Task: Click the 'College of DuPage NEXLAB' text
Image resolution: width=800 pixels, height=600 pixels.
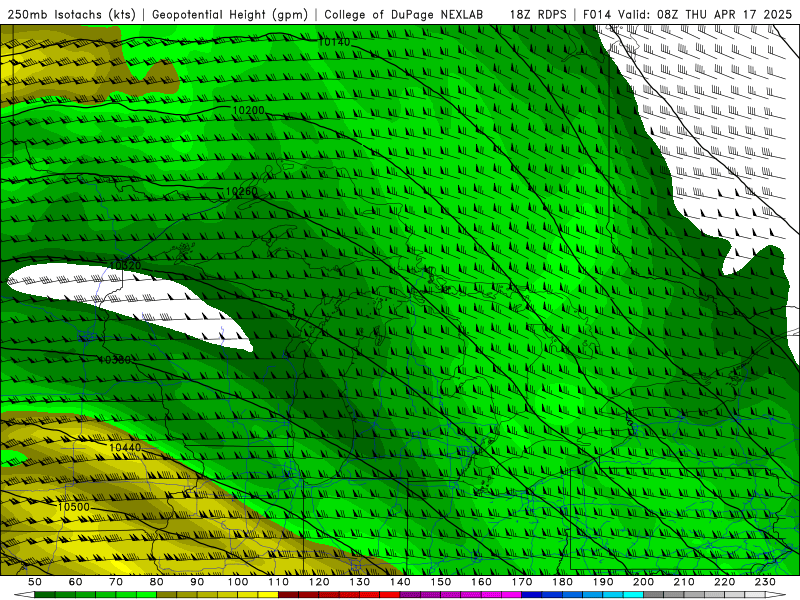Action: point(404,14)
